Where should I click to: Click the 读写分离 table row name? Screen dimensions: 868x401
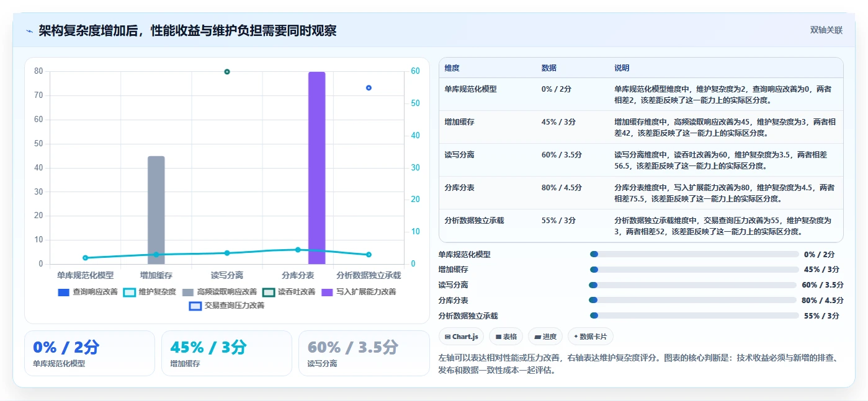459,155
